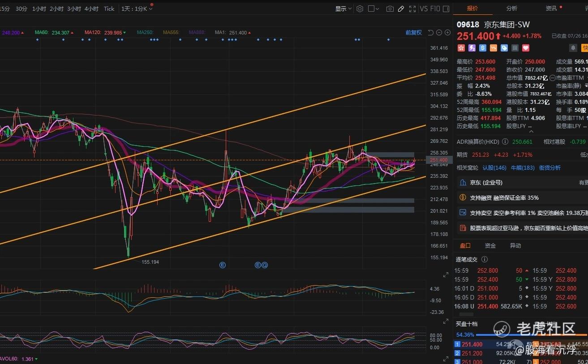Viewport: 588px width, 364px height.
Task: Click the MA888 indicator label
Action: (x=197, y=33)
